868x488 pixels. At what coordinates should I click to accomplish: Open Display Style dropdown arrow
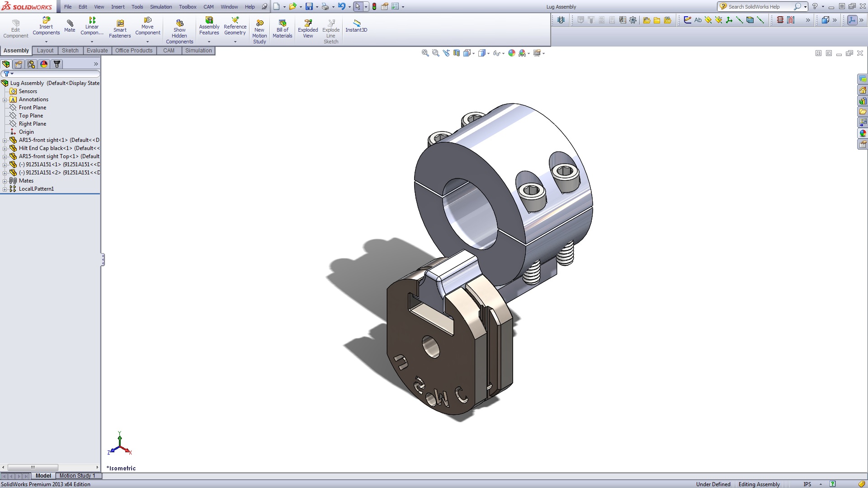pyautogui.click(x=488, y=54)
